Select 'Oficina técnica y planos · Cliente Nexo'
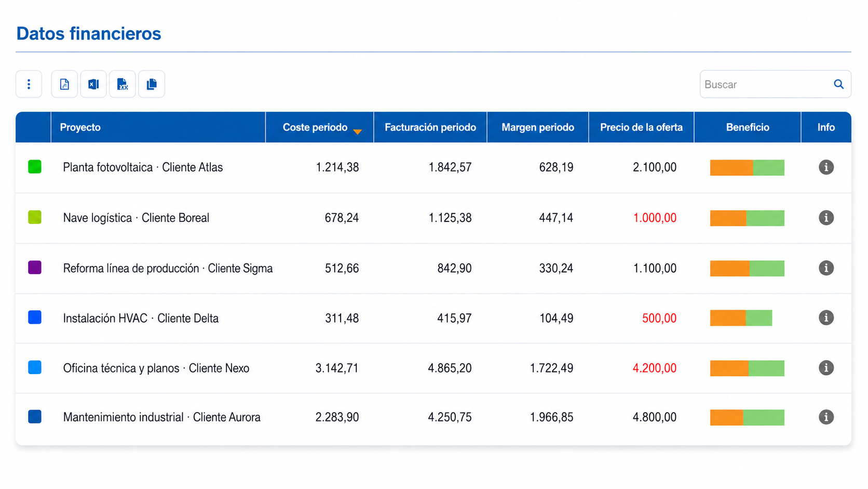 [156, 368]
